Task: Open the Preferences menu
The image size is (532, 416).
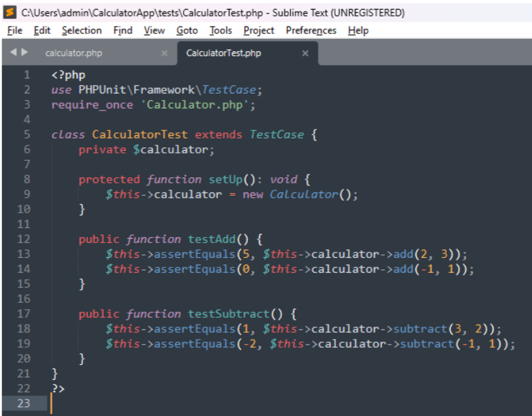Action: click(x=311, y=30)
